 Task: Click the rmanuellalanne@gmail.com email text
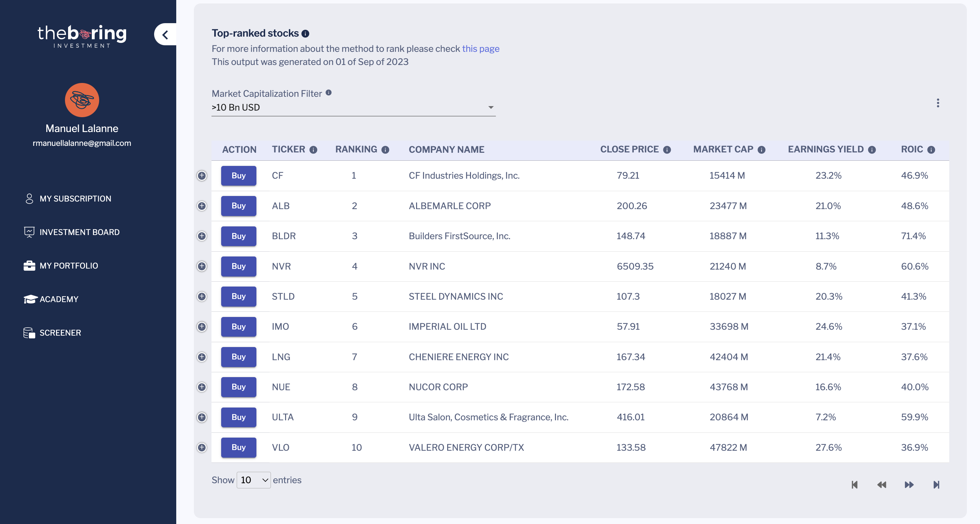(82, 143)
